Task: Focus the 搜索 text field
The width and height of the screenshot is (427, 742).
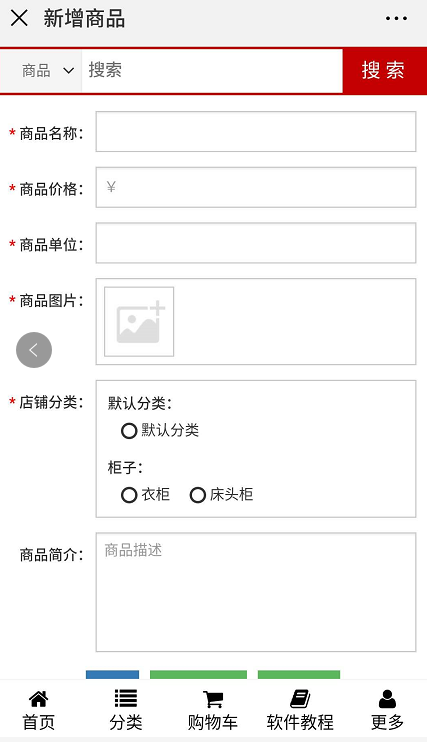Action: pyautogui.click(x=212, y=71)
